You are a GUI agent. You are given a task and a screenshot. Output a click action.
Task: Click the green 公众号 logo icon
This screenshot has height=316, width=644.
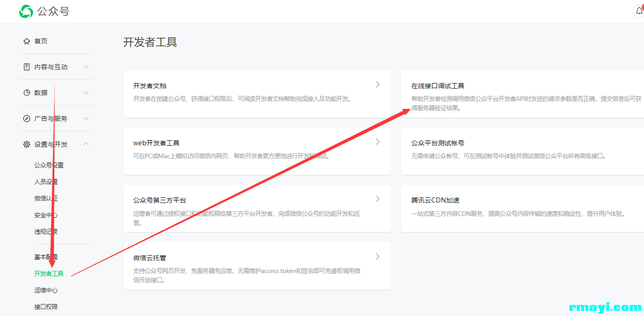pos(26,12)
